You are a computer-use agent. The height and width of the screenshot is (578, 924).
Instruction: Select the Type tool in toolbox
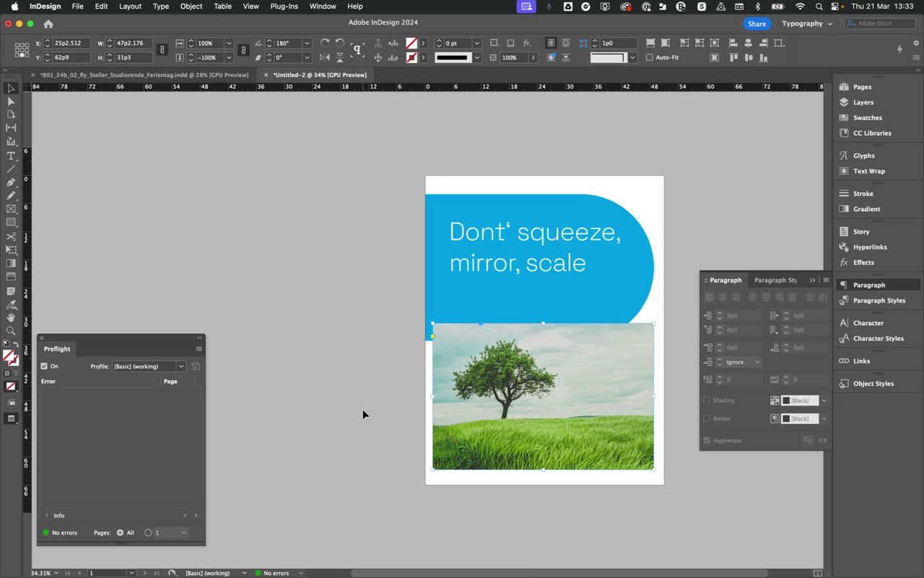(x=11, y=156)
